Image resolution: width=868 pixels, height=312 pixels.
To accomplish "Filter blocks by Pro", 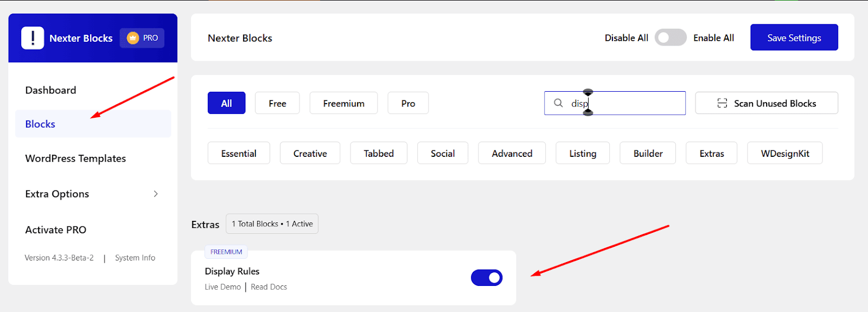I will click(x=408, y=103).
